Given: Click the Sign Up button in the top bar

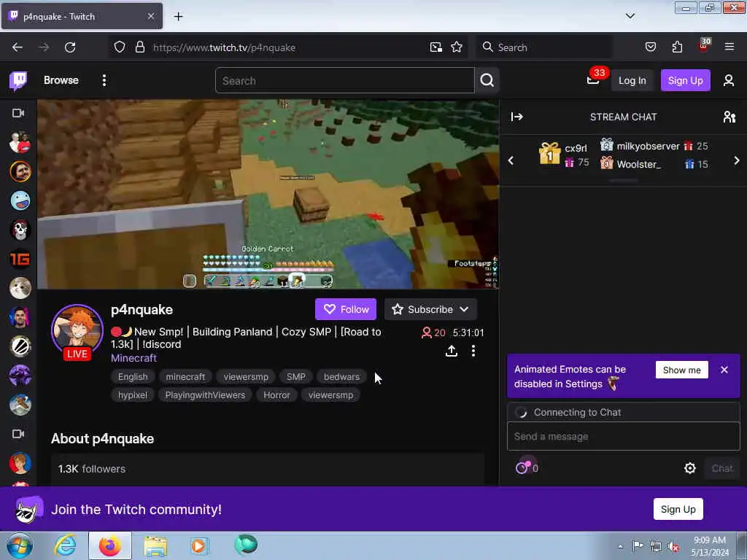Looking at the screenshot, I should (685, 80).
